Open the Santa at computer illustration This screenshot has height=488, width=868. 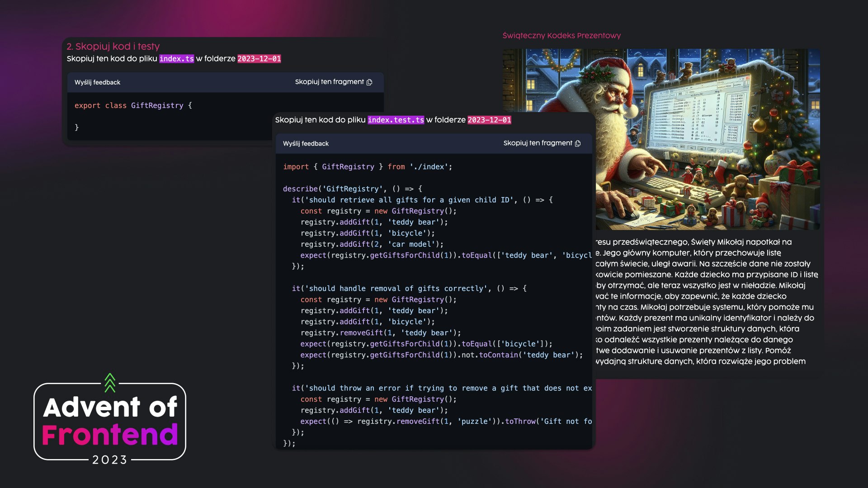tap(705, 136)
